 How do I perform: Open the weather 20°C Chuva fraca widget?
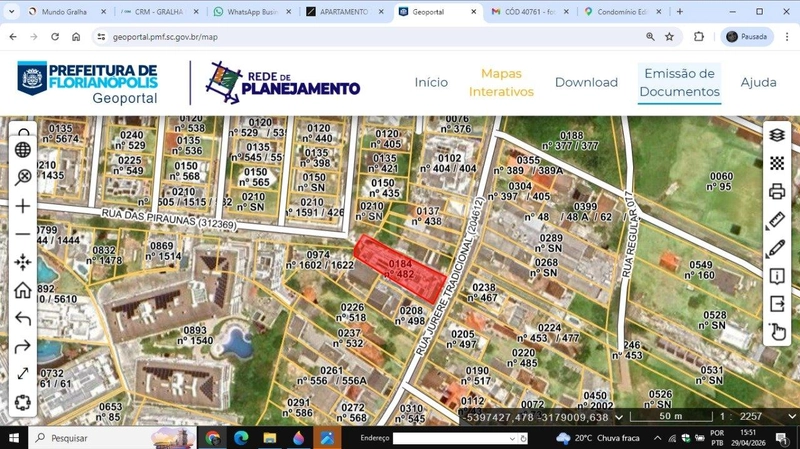point(597,438)
